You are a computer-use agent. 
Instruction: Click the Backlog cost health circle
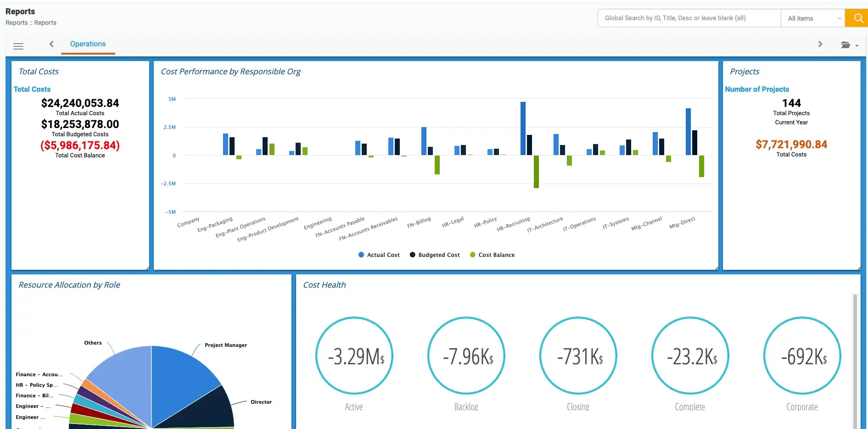point(466,356)
